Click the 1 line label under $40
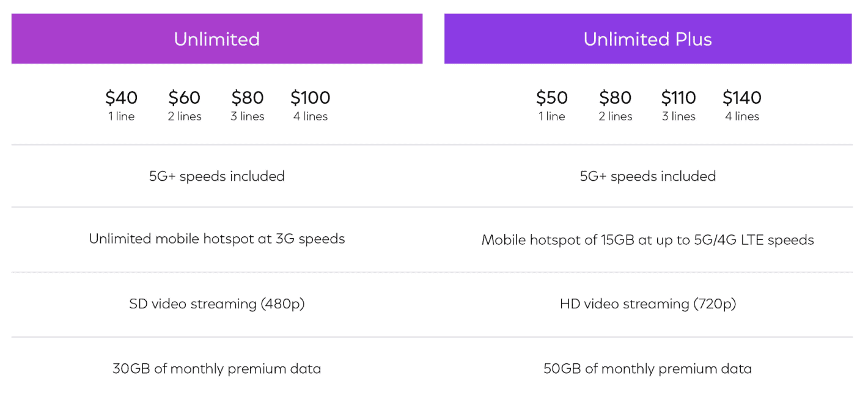 (x=122, y=117)
